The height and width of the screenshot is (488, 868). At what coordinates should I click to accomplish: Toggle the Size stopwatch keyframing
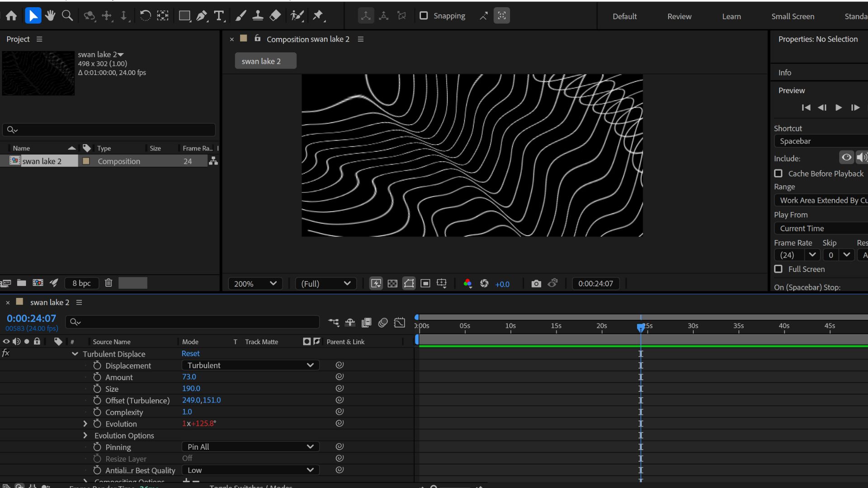point(97,389)
